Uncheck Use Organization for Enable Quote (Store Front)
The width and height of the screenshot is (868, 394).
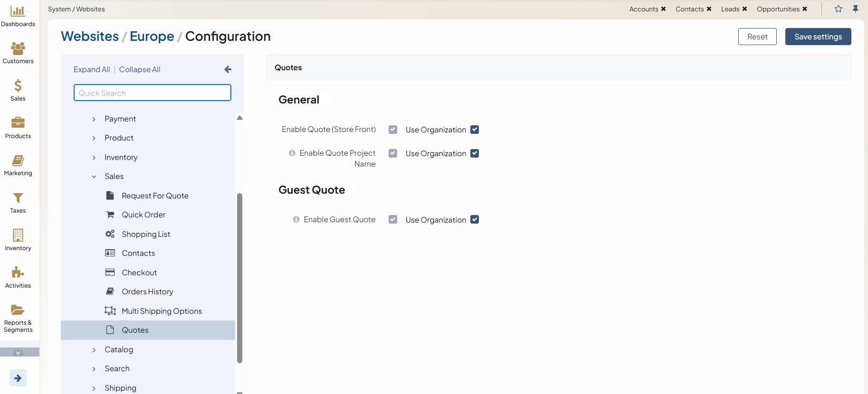click(x=475, y=130)
